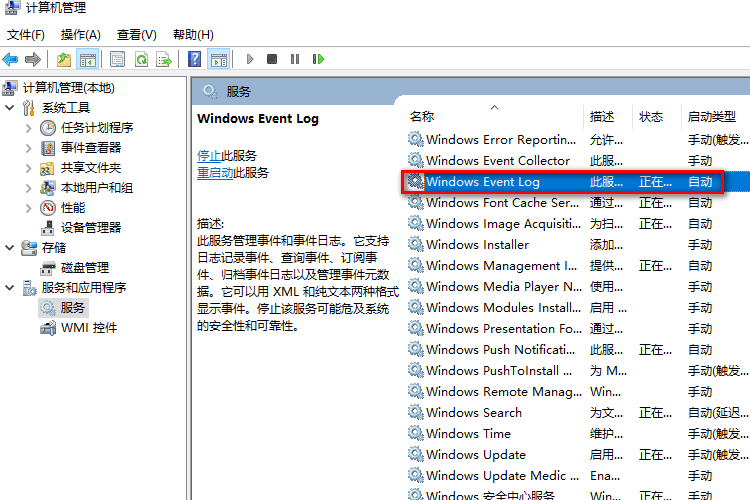The image size is (750, 500).
Task: Toggle the show/hide action pane icon
Action: click(x=219, y=59)
